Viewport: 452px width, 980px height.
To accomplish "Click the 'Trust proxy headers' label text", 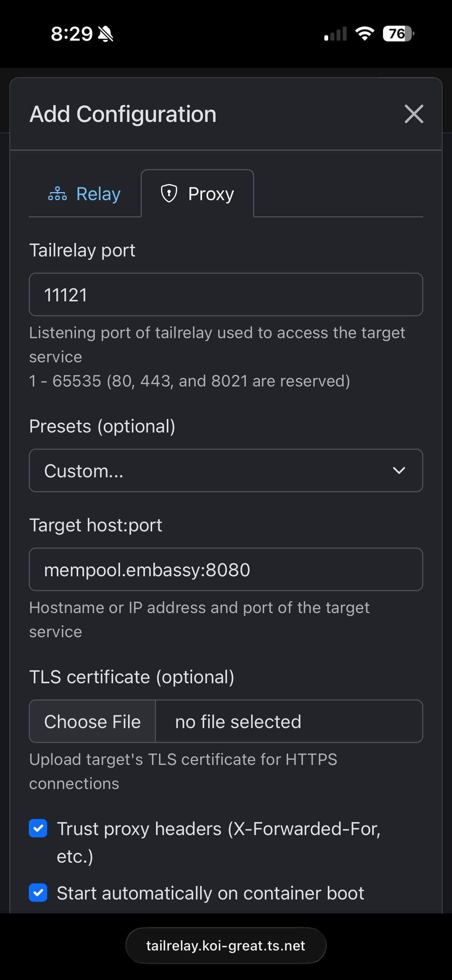I will (218, 829).
